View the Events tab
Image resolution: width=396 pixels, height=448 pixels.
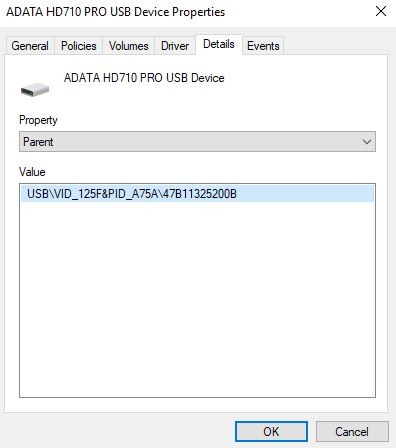263,46
